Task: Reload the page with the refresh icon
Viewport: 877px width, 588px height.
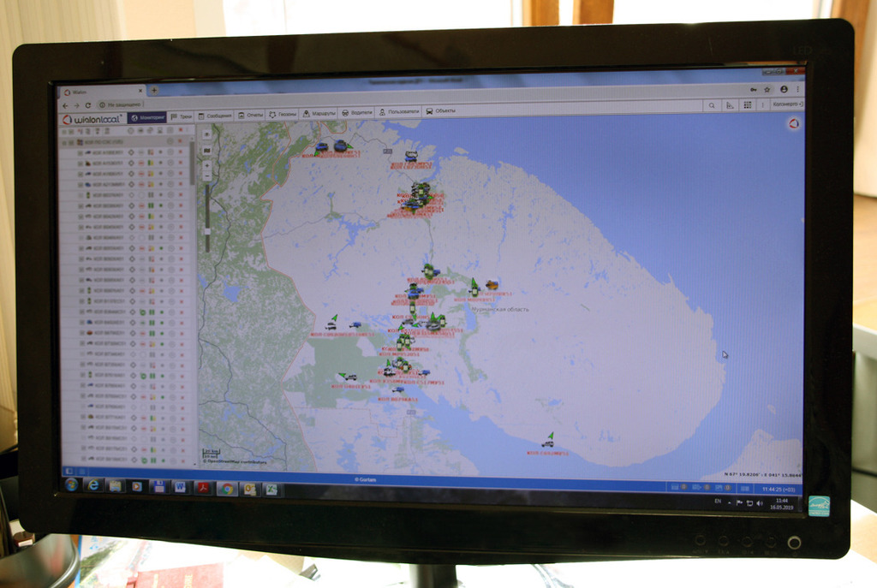Action: (88, 105)
